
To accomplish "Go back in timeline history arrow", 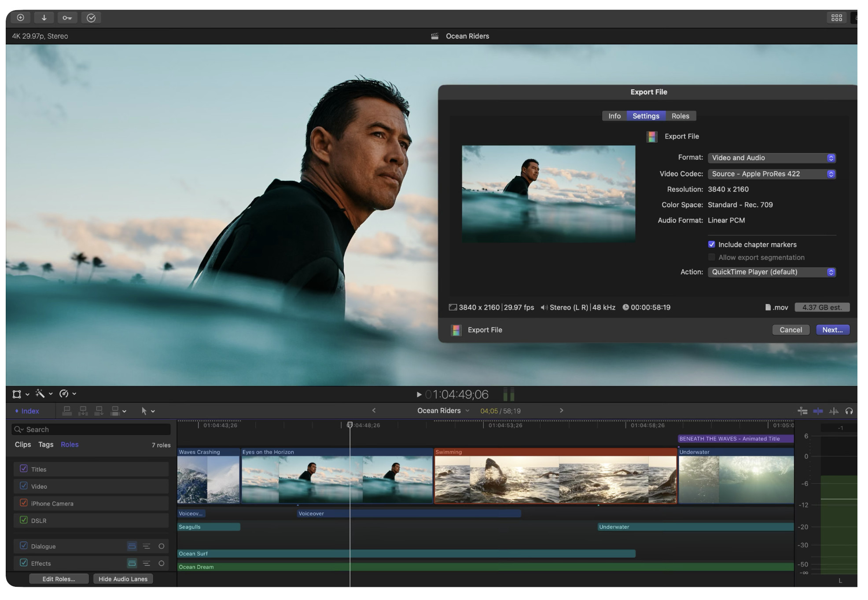I will point(374,410).
